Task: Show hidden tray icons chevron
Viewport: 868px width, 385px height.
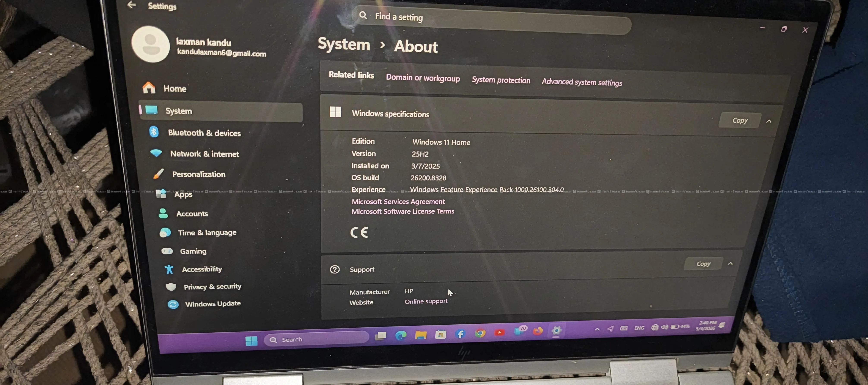Action: [x=597, y=329]
